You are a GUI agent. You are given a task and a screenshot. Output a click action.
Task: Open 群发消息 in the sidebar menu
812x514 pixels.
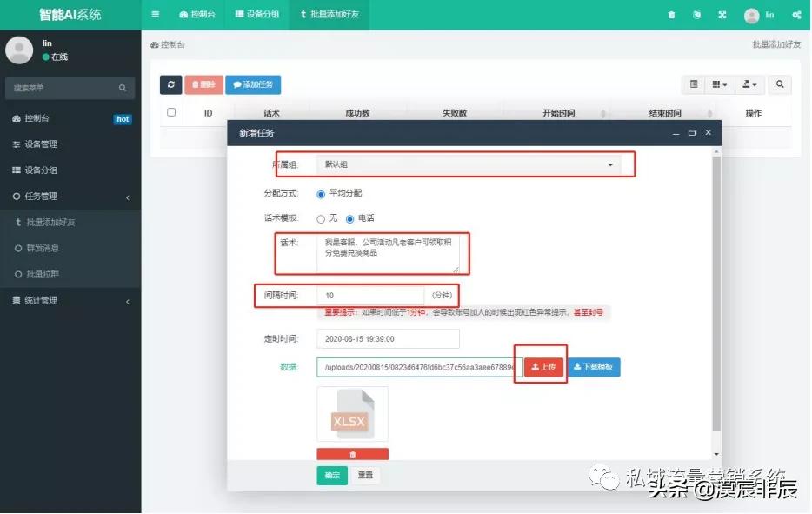tap(56, 248)
